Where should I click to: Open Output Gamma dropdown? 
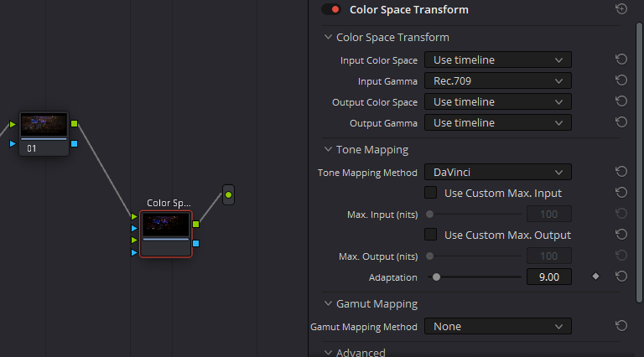coord(498,122)
